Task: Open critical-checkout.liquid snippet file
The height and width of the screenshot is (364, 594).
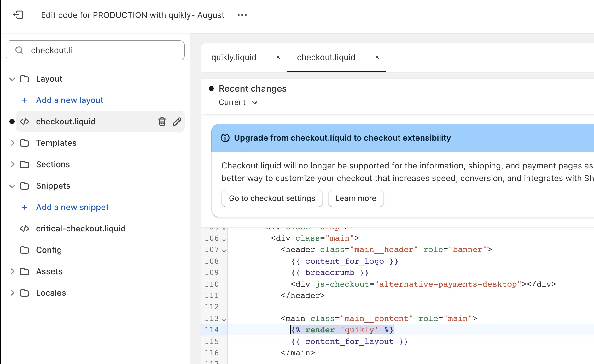Action: (80, 229)
